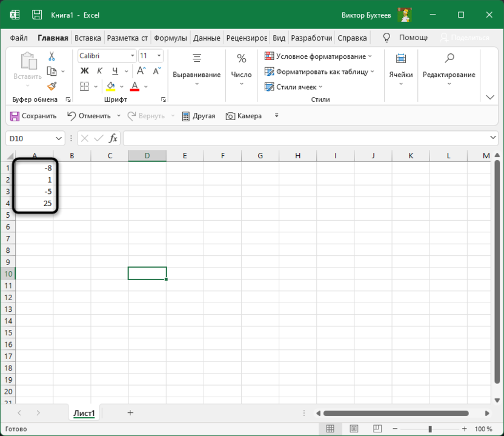This screenshot has width=504, height=436.
Task: Click the Insert Function fx icon
Action: (x=112, y=138)
